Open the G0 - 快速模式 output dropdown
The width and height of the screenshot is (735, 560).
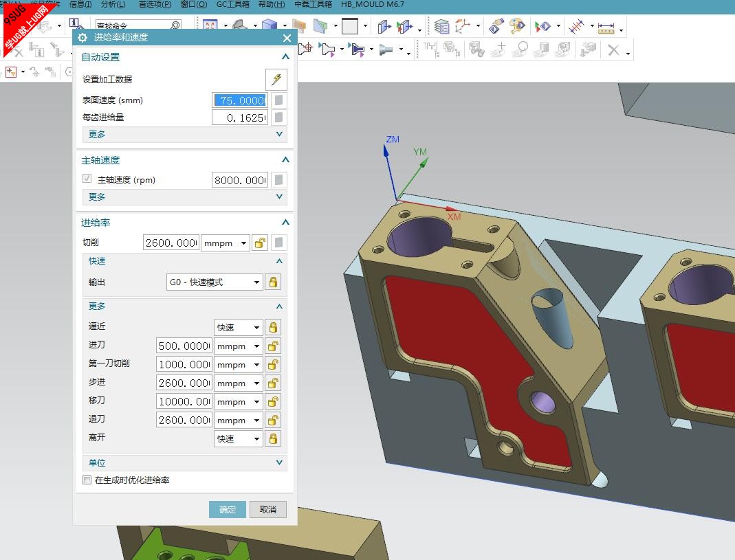point(215,282)
